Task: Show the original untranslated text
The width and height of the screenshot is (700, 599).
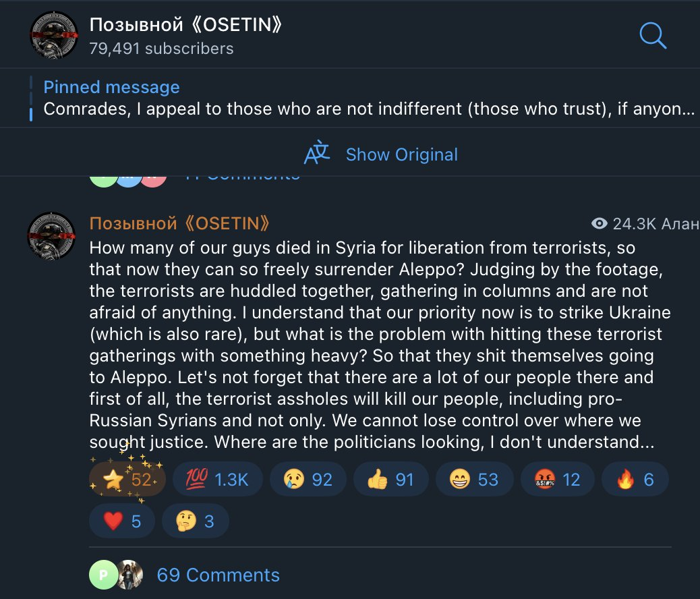Action: (x=402, y=154)
